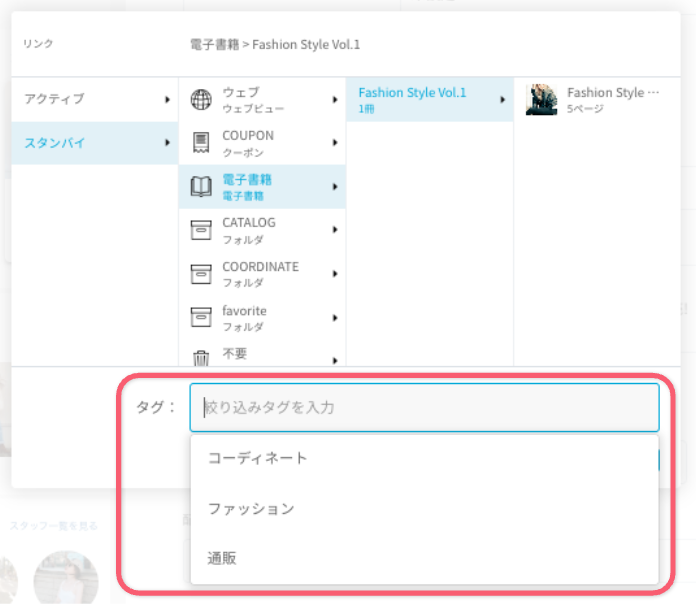696x605 pixels.
Task: Pick the コーディネート tag suggestion
Action: pyautogui.click(x=424, y=458)
